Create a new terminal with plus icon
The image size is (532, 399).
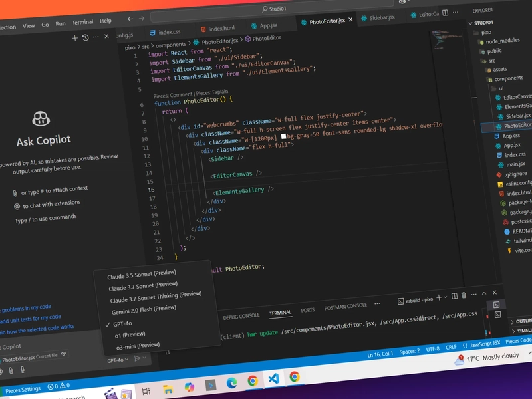click(x=439, y=297)
